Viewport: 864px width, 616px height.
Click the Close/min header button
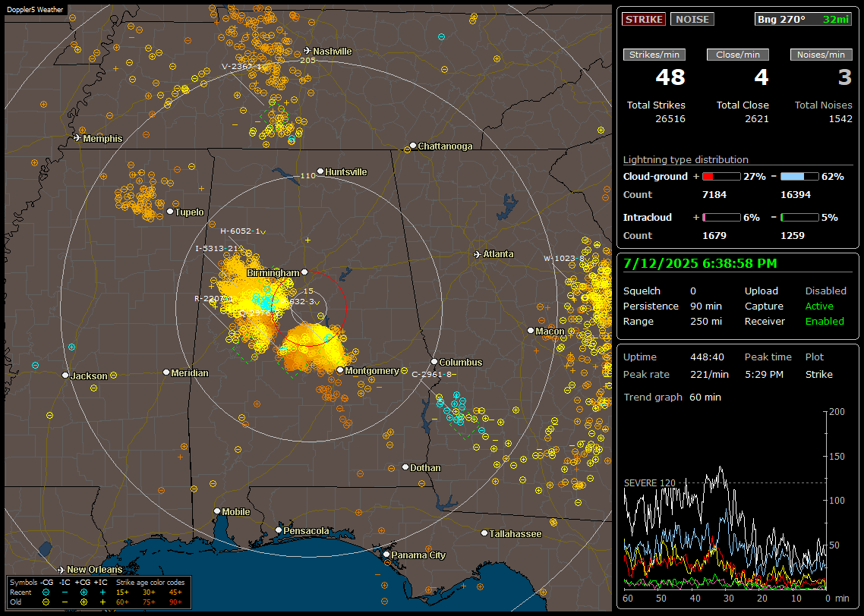click(738, 55)
